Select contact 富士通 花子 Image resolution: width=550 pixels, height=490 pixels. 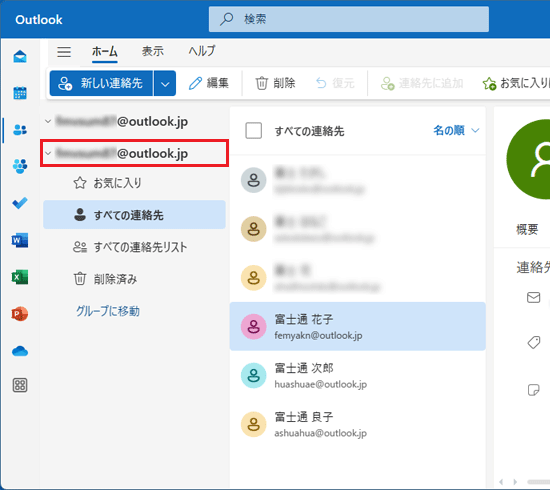tap(357, 326)
